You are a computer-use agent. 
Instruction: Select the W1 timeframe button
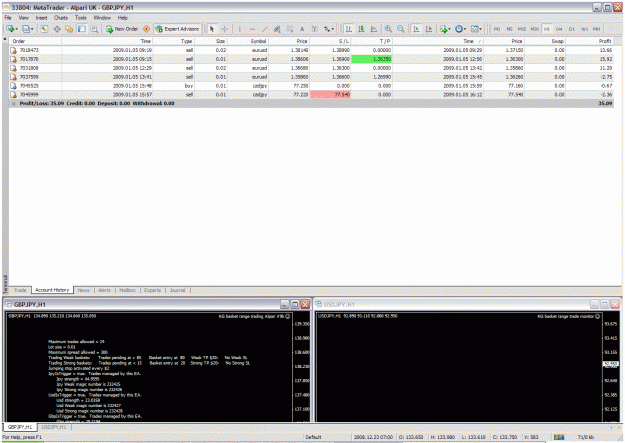pos(584,29)
